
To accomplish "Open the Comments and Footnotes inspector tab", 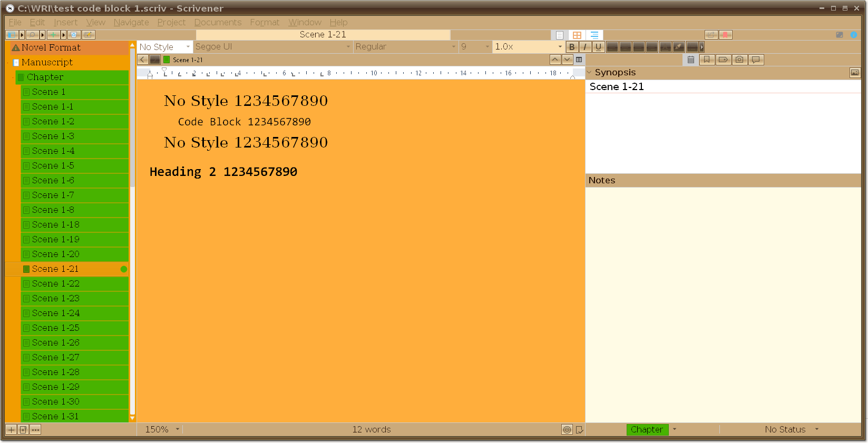I will pos(756,60).
